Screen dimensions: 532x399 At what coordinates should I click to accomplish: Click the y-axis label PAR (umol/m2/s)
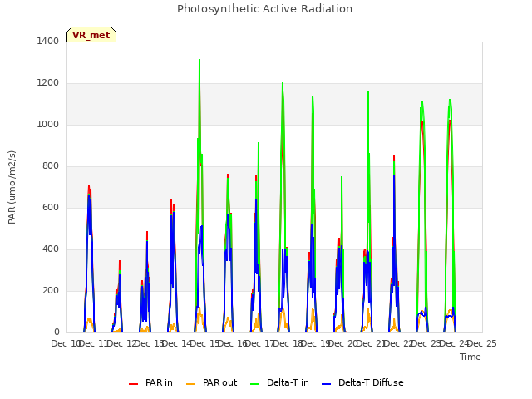tap(12, 187)
